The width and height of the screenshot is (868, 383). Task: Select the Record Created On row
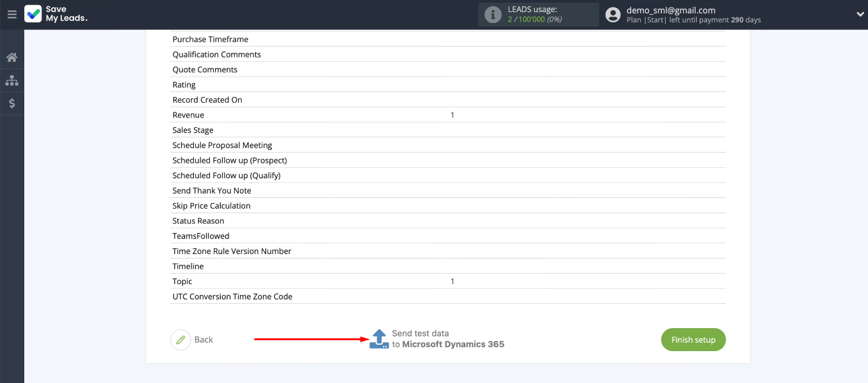(447, 100)
